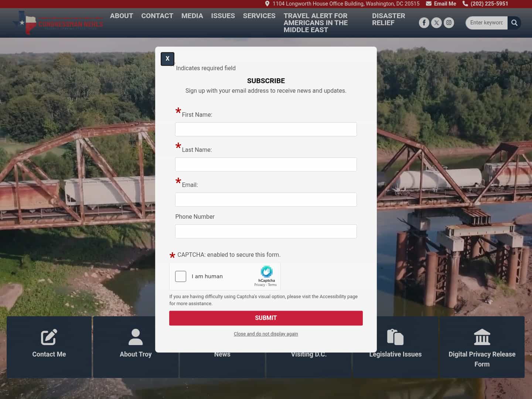Open the Contact menu
The height and width of the screenshot is (399, 532).
[x=157, y=16]
